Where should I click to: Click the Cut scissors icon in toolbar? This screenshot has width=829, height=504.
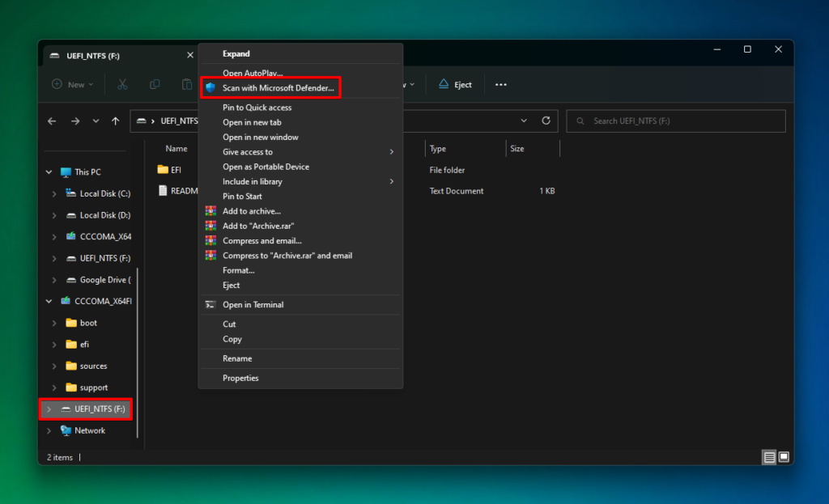(x=122, y=84)
